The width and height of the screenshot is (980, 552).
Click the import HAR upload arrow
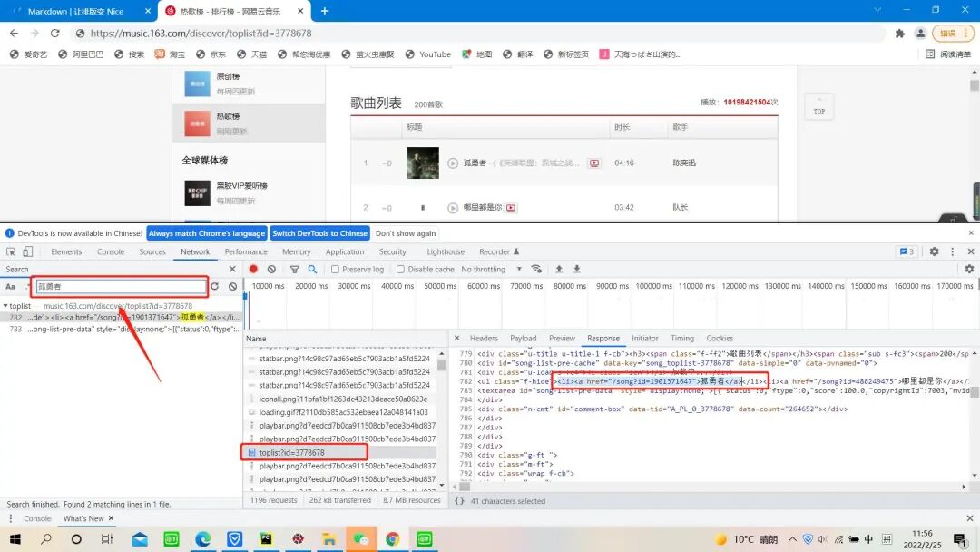(559, 269)
